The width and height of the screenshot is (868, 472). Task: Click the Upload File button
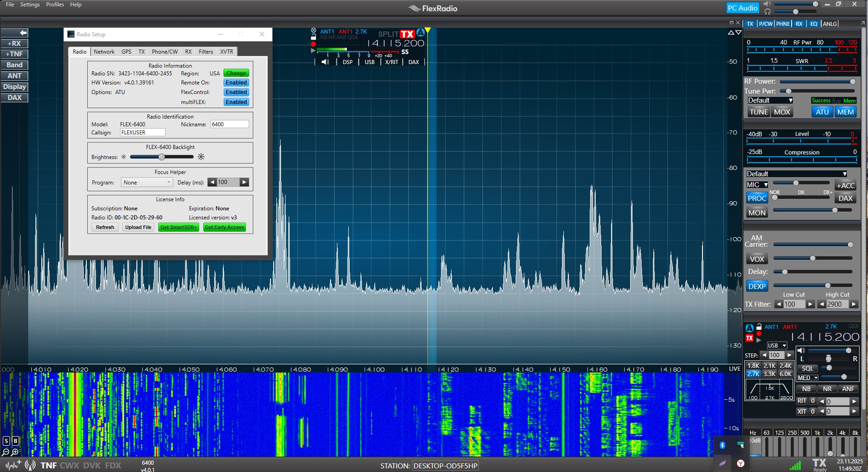tap(138, 227)
